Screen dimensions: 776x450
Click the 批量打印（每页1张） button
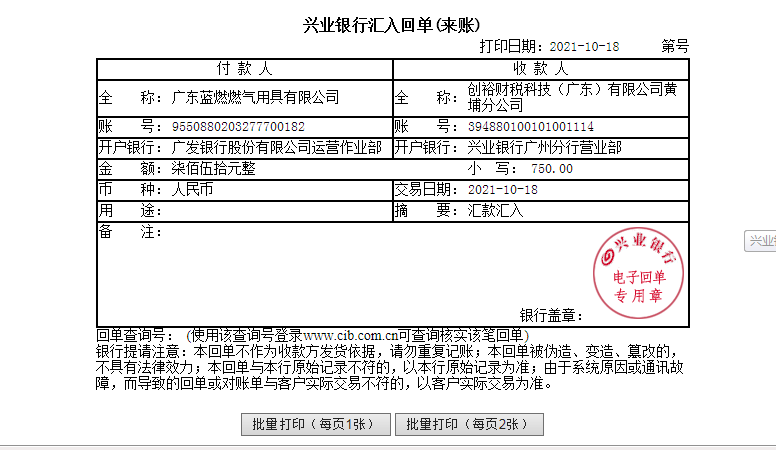(x=316, y=424)
